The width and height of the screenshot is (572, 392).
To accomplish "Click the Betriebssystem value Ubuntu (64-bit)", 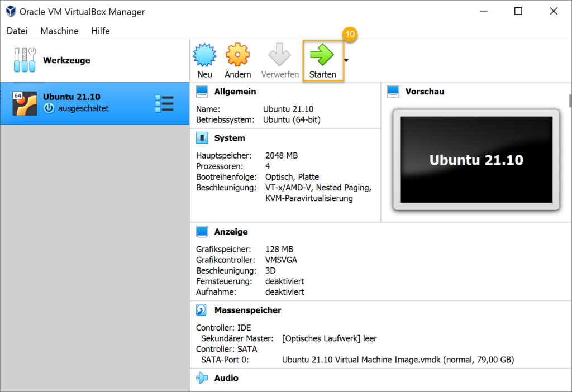I will pos(292,120).
